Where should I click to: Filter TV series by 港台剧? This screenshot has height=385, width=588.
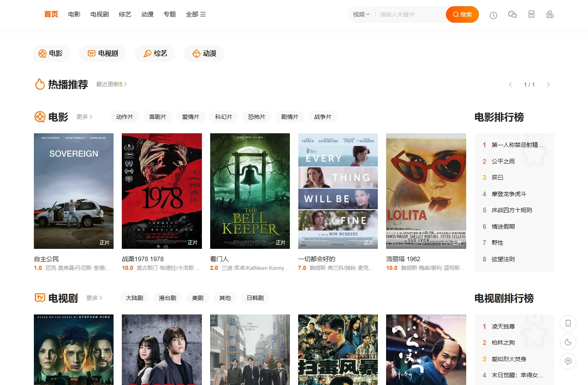pos(168,298)
